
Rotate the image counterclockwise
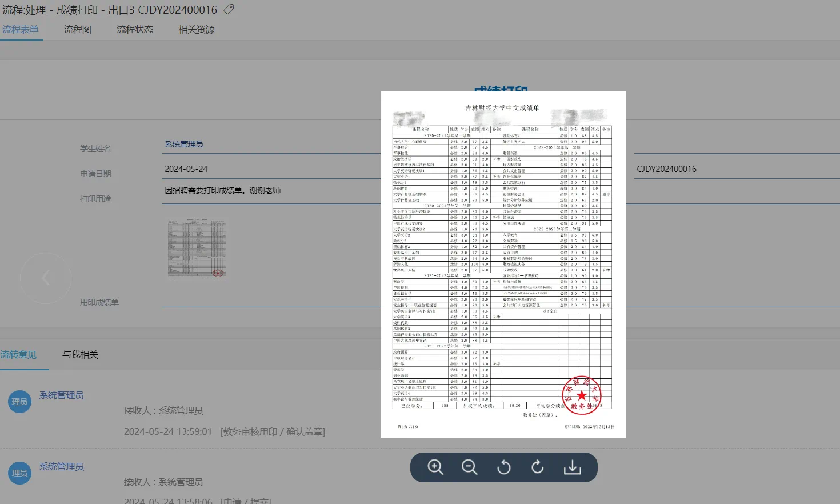pyautogui.click(x=503, y=467)
